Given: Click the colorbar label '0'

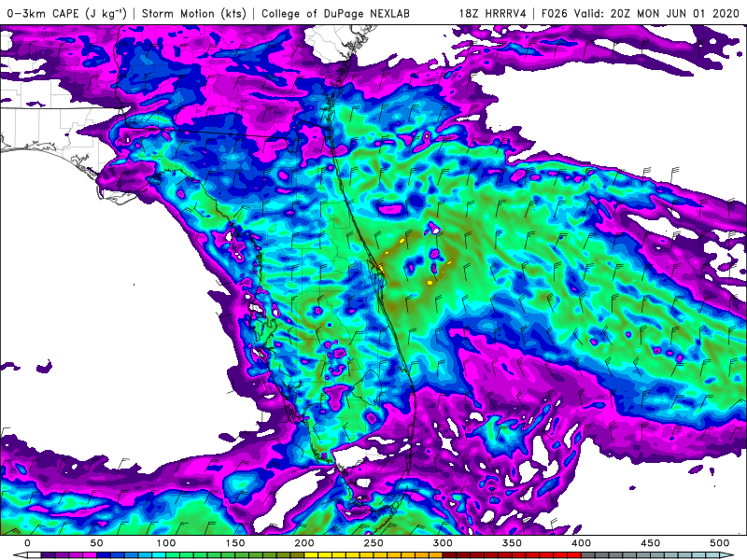Looking at the screenshot, I should pos(27,543).
